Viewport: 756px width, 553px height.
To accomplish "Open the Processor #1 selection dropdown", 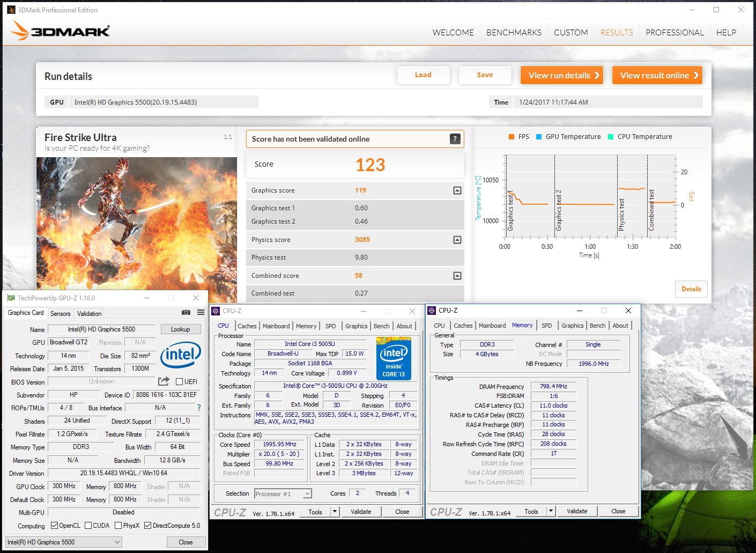I will (283, 493).
